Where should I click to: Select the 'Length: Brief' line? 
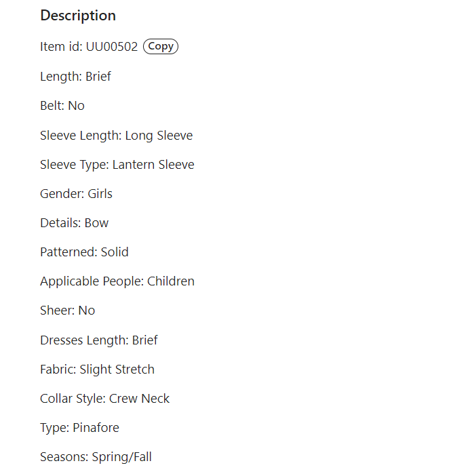[75, 77]
